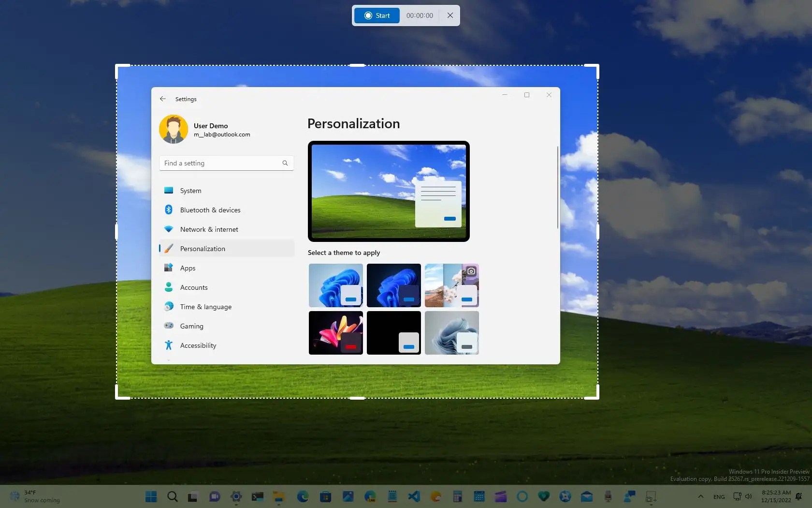Open System settings from the sidebar
This screenshot has height=508, width=812.
[x=190, y=190]
